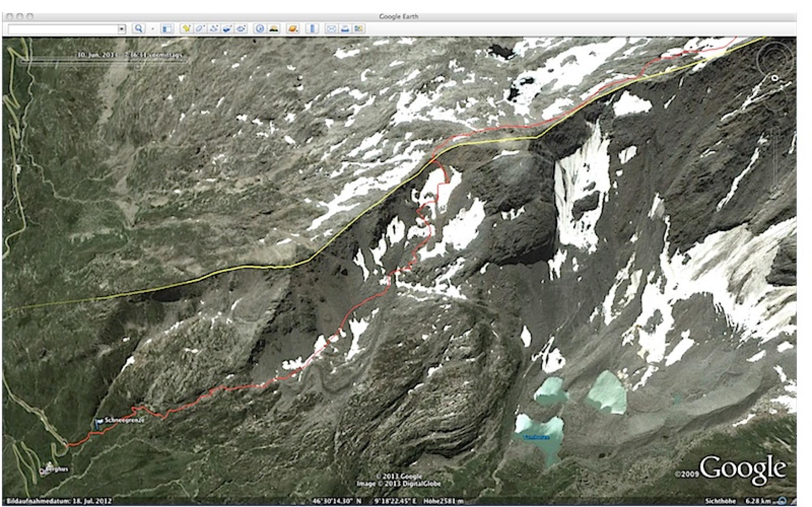
Task: Open view in Google Maps
Action: point(358,29)
